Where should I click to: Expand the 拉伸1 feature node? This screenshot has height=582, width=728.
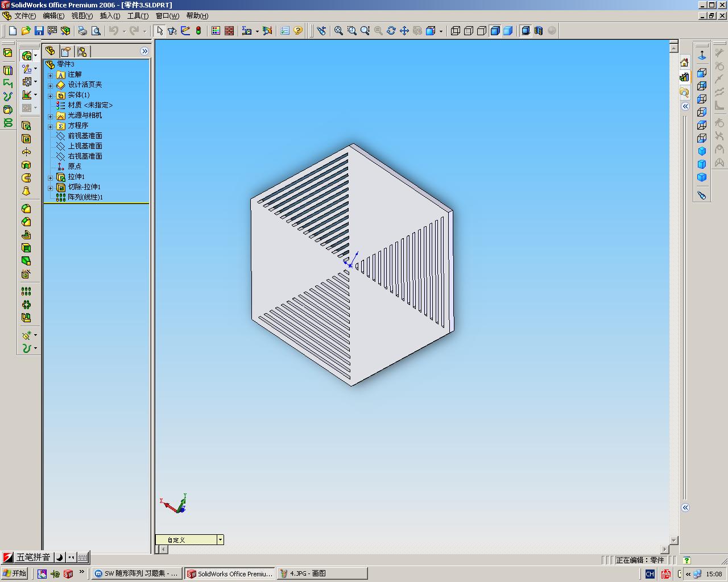click(x=50, y=177)
